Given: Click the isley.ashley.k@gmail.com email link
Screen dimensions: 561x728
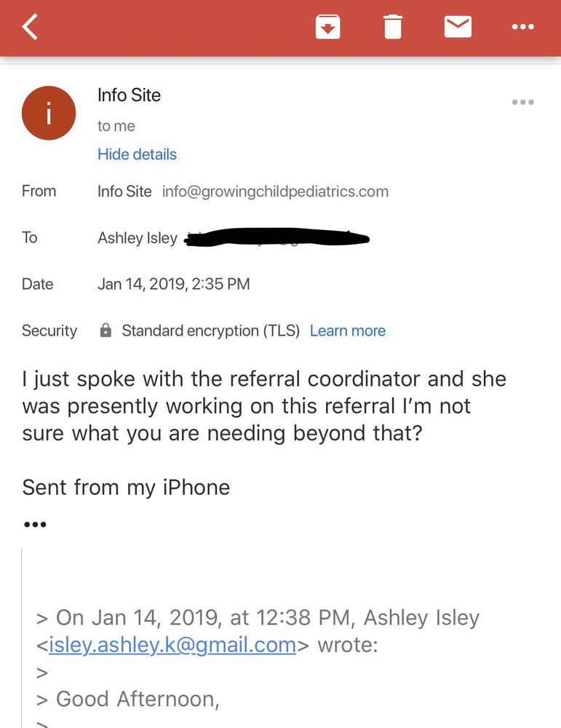Looking at the screenshot, I should pyautogui.click(x=172, y=645).
